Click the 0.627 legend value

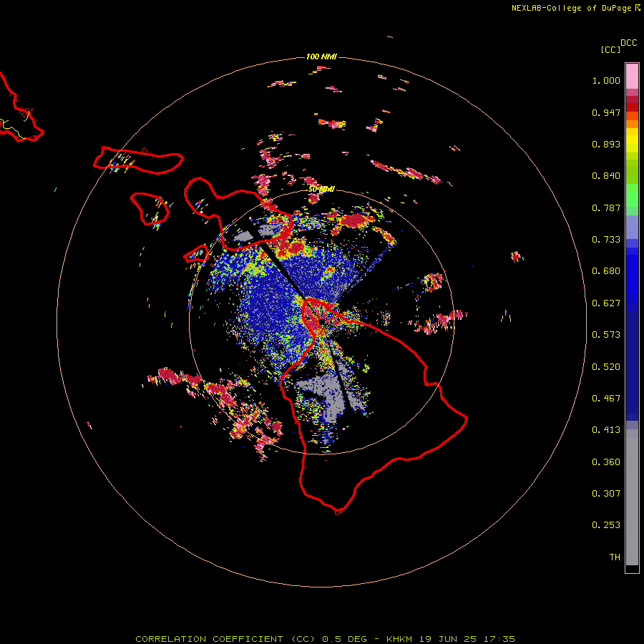point(606,303)
